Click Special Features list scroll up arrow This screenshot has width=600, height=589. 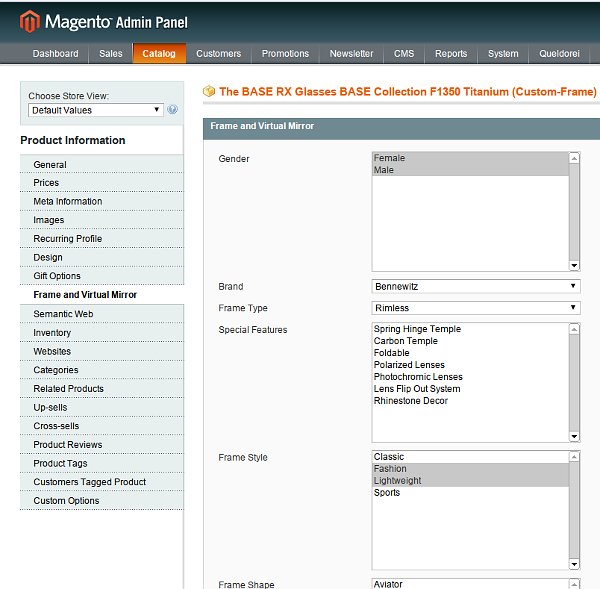pyautogui.click(x=574, y=329)
